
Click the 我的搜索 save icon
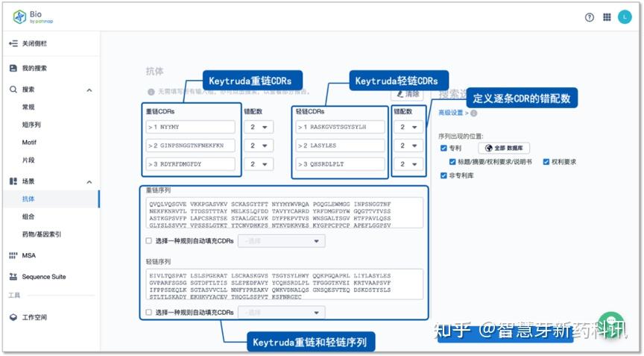click(x=13, y=68)
